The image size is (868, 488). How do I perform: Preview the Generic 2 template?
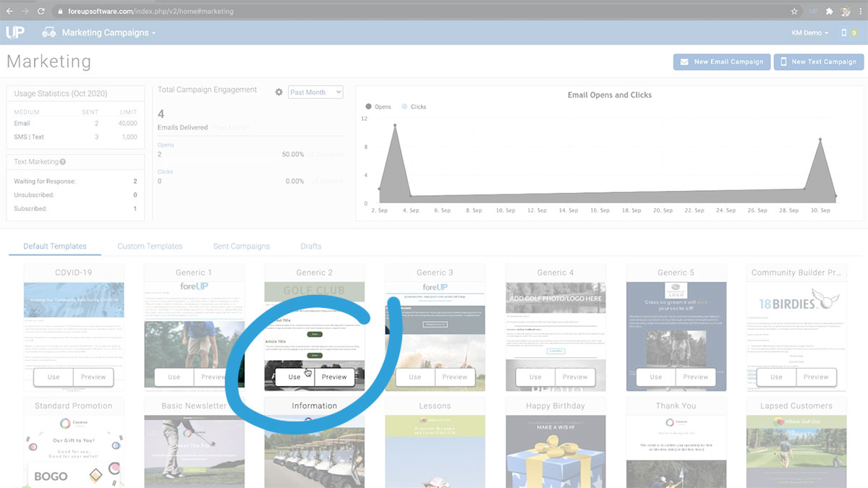click(x=334, y=377)
